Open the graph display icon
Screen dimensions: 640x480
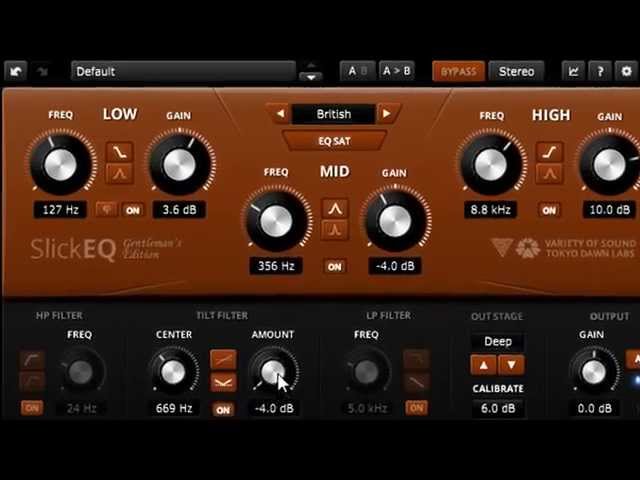[573, 71]
